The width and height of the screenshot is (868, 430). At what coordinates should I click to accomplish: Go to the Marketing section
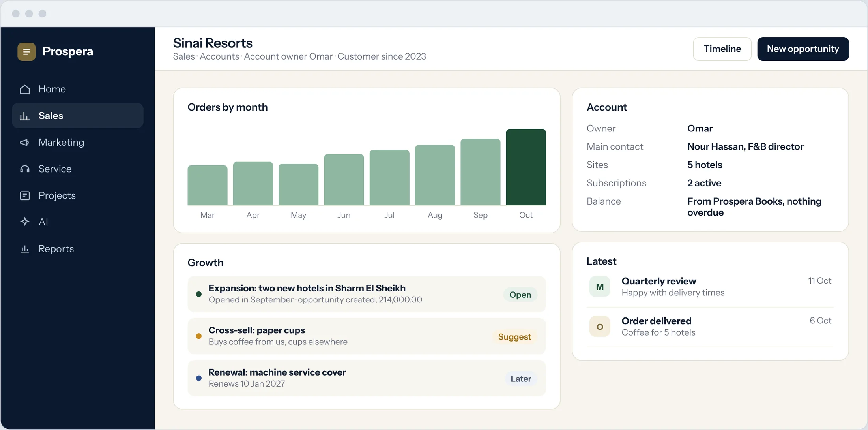click(x=78, y=142)
